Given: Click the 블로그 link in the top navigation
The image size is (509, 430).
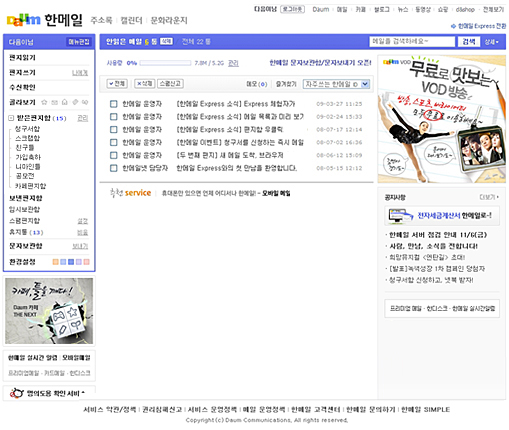Looking at the screenshot, I should [x=382, y=9].
